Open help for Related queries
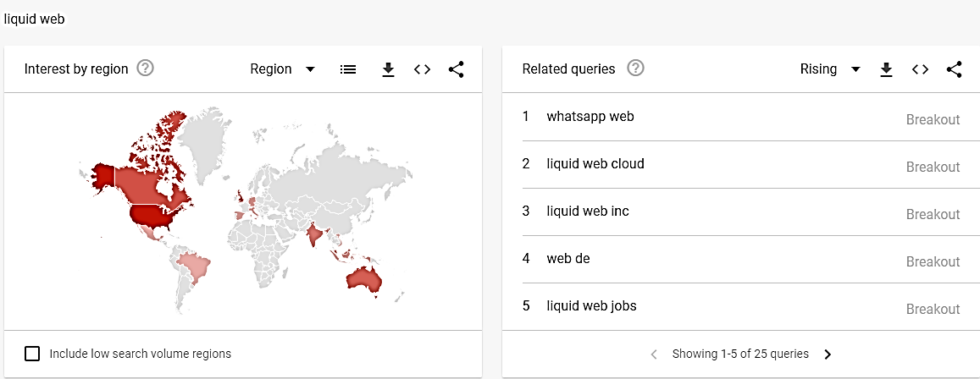This screenshot has height=379, width=980. pos(635,69)
